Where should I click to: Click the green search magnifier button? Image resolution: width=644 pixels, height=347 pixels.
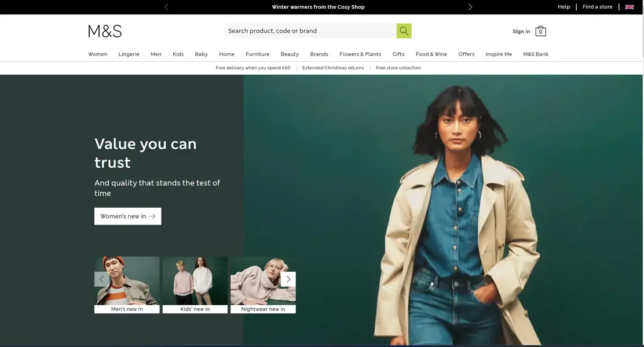[x=404, y=31]
